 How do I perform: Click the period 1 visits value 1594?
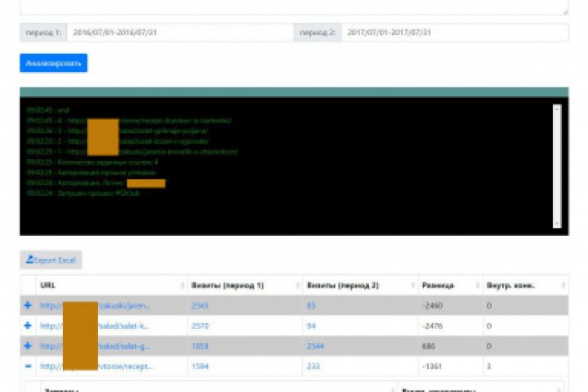point(200,367)
